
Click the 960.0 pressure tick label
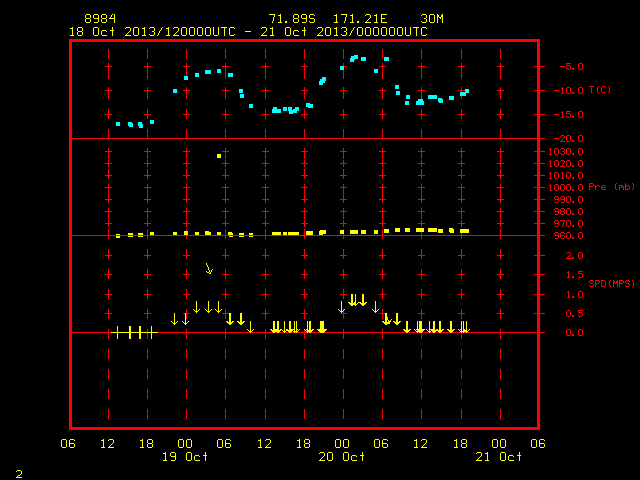[569, 236]
